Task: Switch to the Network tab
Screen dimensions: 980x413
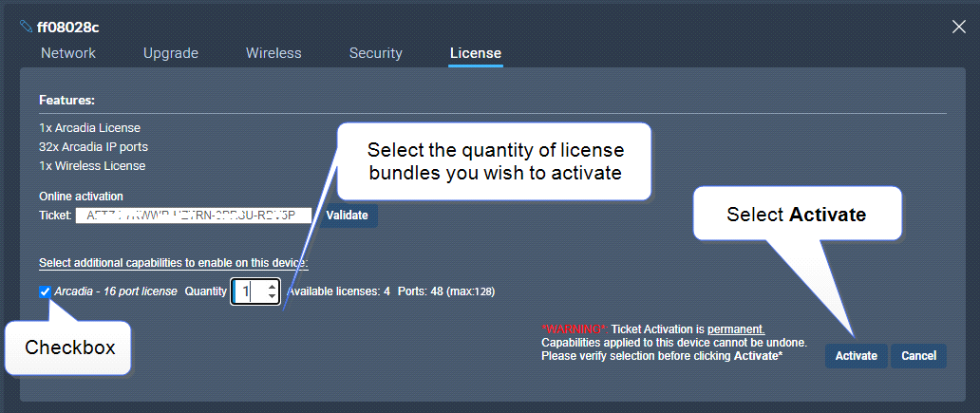Action: point(68,53)
